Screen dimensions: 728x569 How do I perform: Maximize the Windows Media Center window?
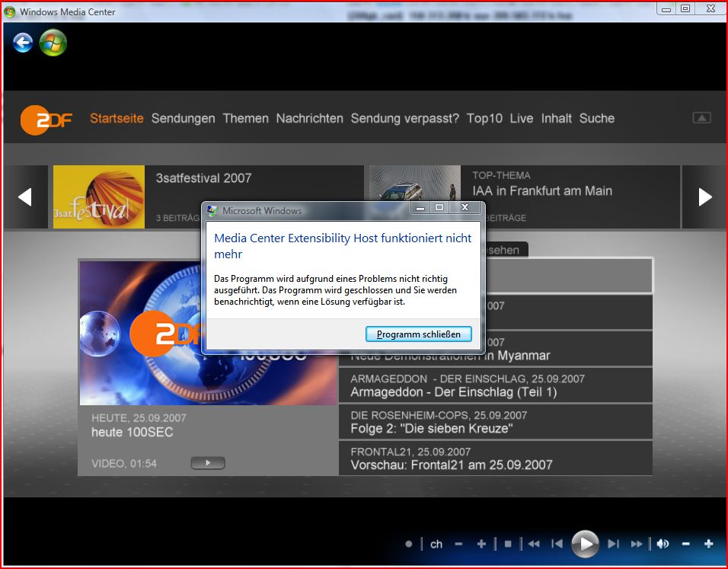685,8
